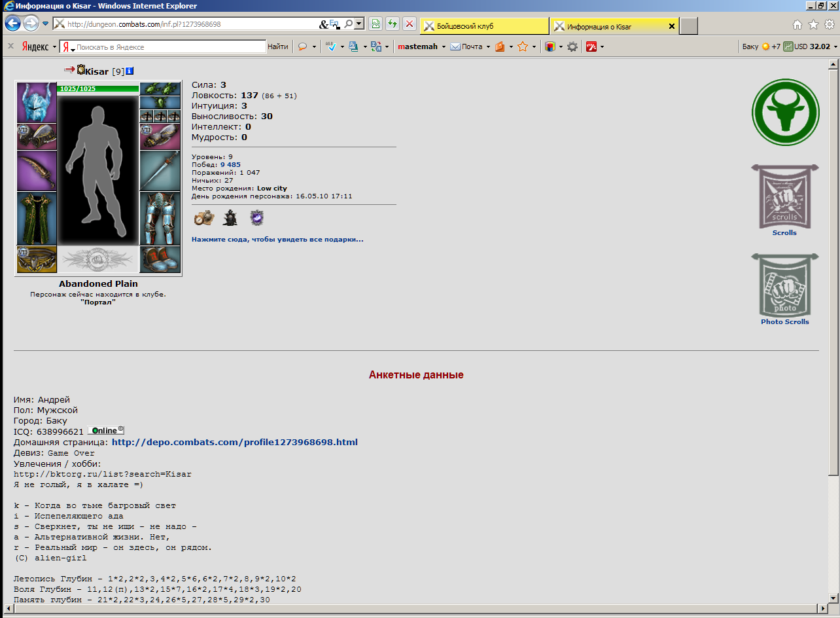Switch to the Бойцовский клуб tab
This screenshot has width=840, height=618.
coord(484,26)
